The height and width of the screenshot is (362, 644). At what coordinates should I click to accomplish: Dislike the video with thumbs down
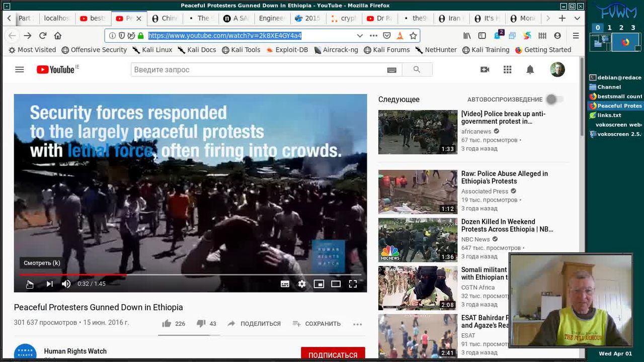[x=201, y=324]
